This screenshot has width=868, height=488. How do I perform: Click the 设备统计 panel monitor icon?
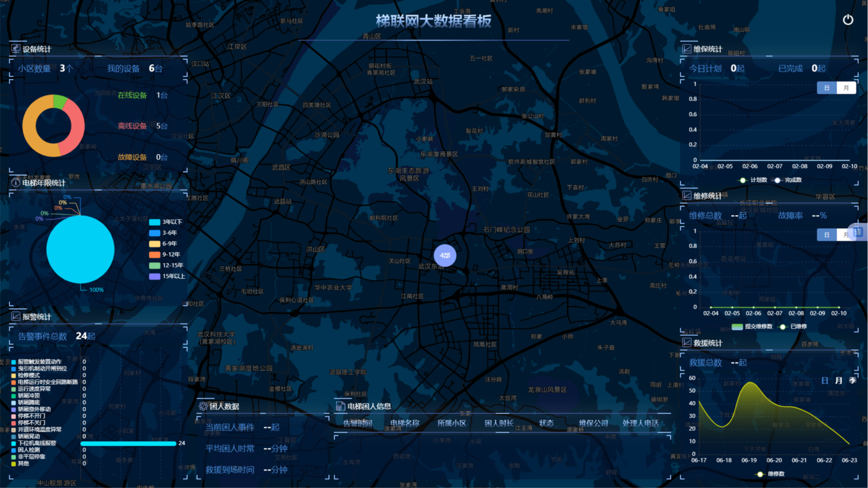(16, 49)
